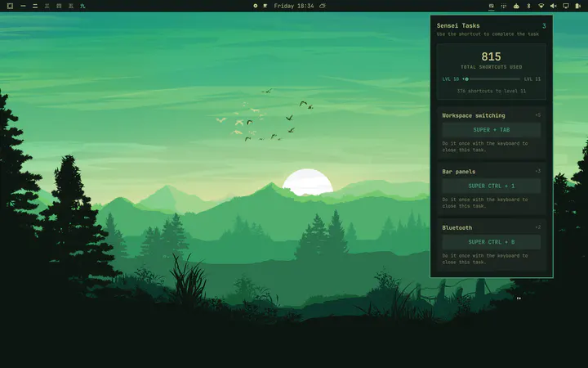Toggle the Sensei Tasks panel icon
Viewport: 588px width, 368px height.
point(492,6)
